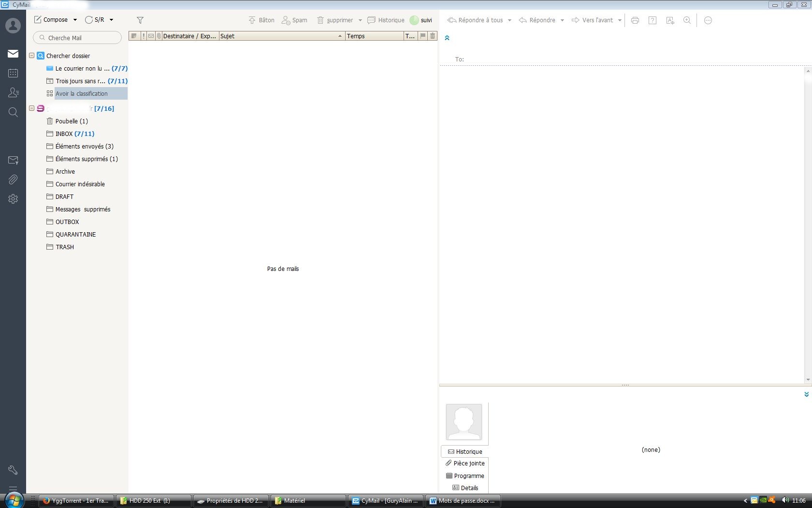Image resolution: width=812 pixels, height=508 pixels.
Task: Open the Contacts icon in sidebar
Action: [13, 92]
